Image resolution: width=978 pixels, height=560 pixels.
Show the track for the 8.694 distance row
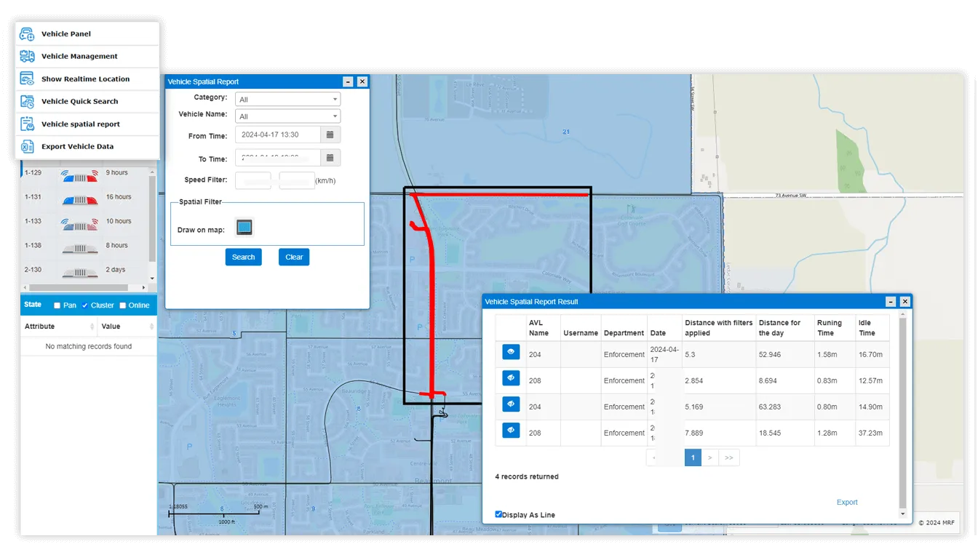[511, 378]
